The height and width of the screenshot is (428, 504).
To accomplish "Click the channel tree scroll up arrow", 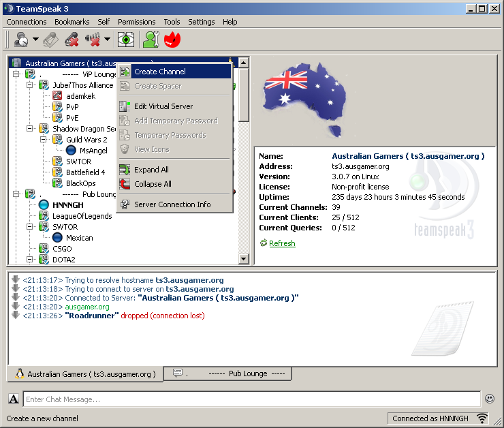I will 244,63.
